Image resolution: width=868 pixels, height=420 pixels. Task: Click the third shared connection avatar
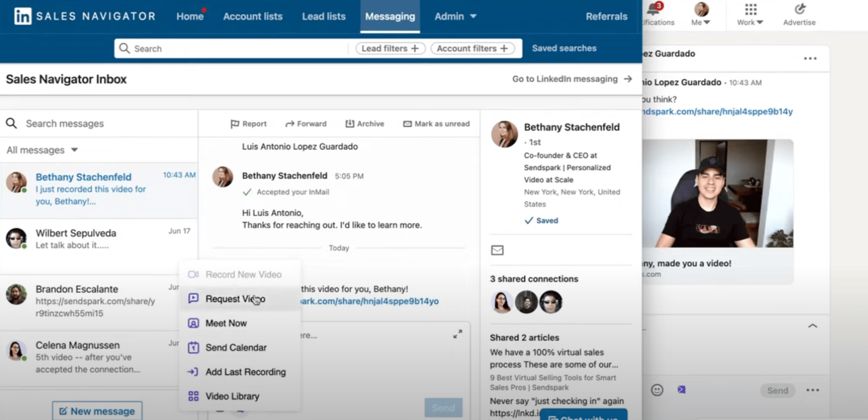(x=551, y=302)
